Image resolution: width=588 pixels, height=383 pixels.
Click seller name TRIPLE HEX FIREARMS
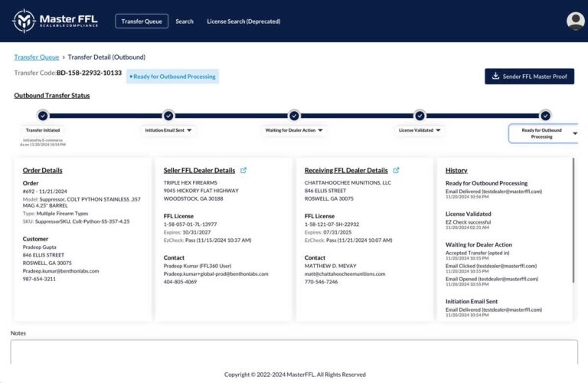click(x=190, y=182)
